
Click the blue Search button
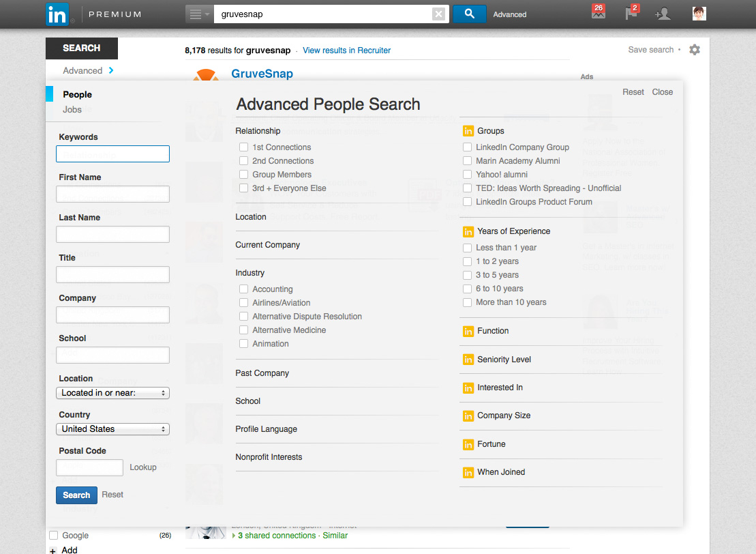click(76, 495)
